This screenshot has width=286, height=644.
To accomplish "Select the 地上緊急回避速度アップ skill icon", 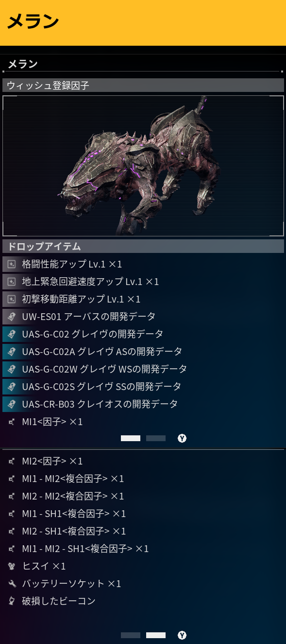I will (x=11, y=282).
